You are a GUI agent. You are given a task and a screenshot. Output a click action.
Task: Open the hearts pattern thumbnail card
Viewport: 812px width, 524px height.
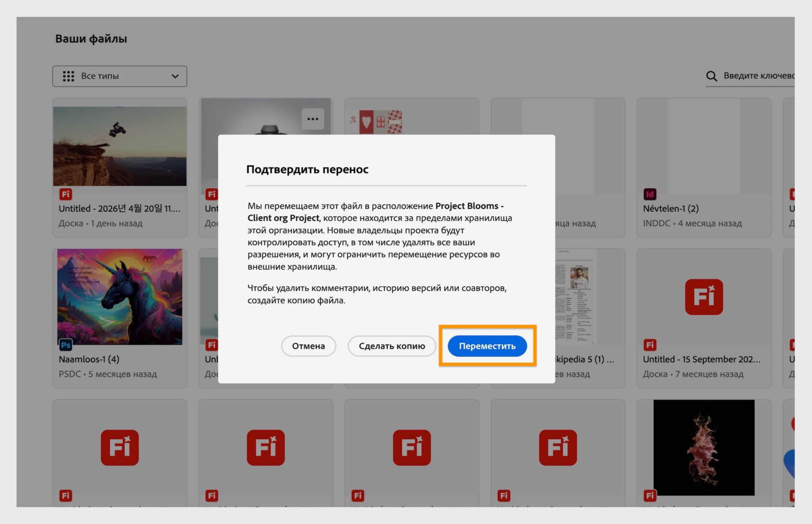click(x=375, y=122)
